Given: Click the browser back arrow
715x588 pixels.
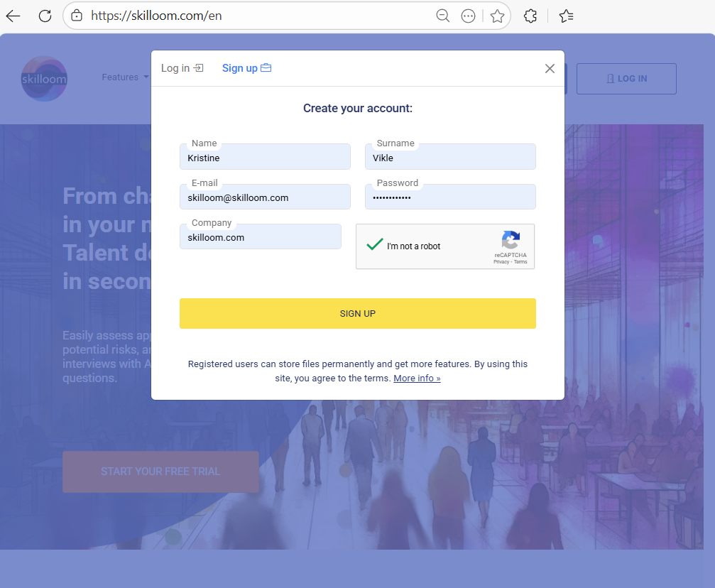Looking at the screenshot, I should tap(13, 16).
